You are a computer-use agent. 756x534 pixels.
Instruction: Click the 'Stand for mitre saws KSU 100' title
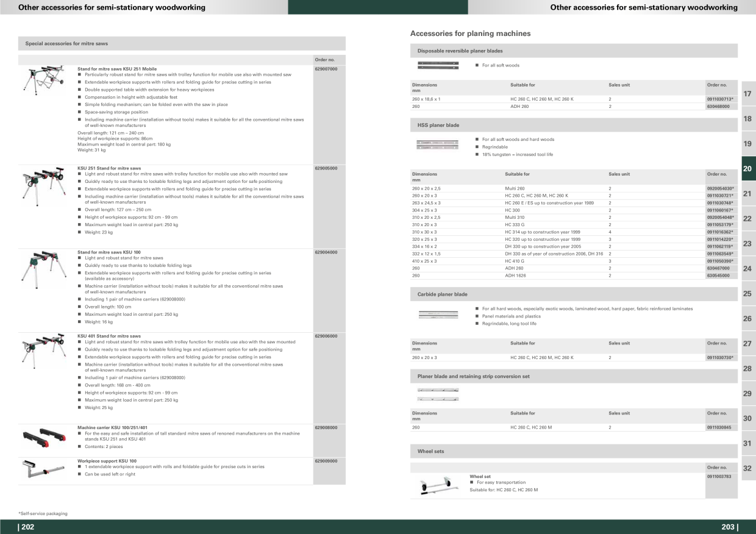(109, 252)
